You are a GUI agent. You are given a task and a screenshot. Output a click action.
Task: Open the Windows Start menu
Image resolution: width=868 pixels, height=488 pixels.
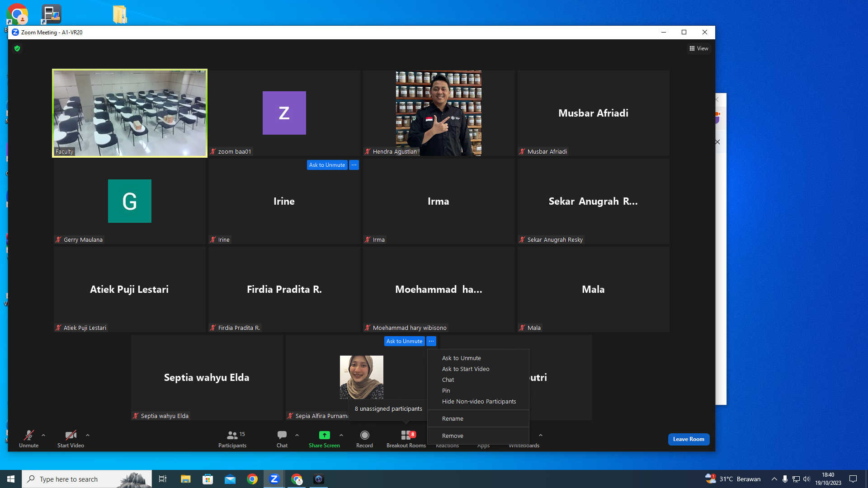click(11, 479)
